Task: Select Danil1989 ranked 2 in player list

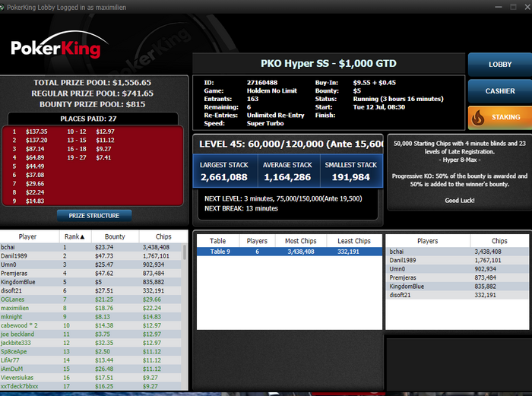Action: tap(91, 256)
